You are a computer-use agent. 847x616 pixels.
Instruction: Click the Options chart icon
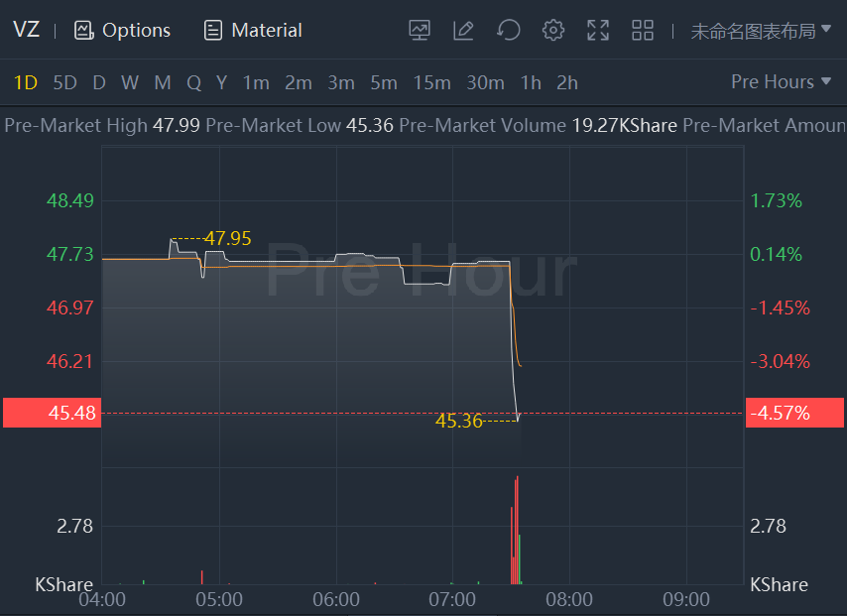click(x=83, y=31)
